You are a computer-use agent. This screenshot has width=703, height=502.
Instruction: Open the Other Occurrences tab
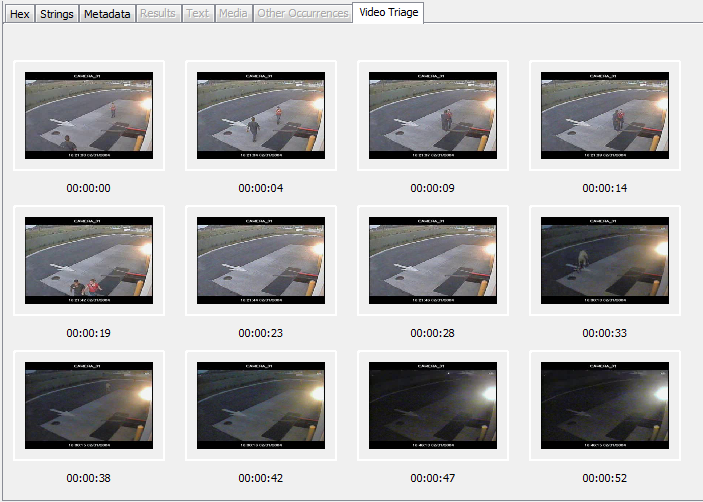pyautogui.click(x=303, y=14)
